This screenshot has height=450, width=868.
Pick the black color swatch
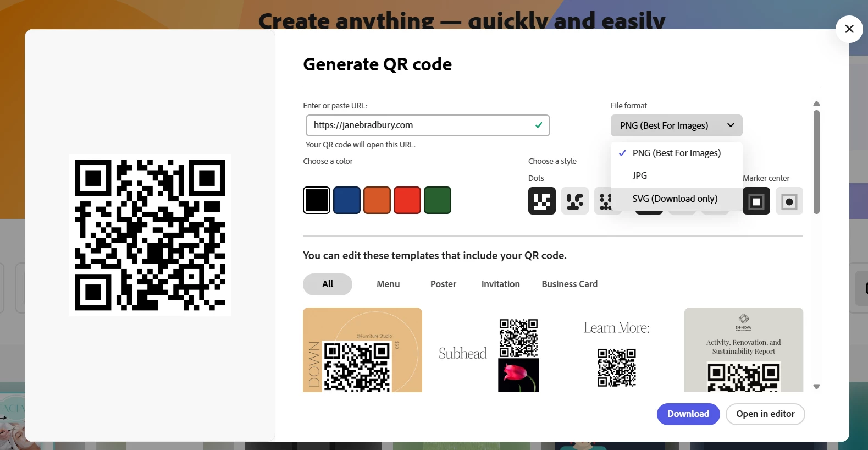click(317, 200)
